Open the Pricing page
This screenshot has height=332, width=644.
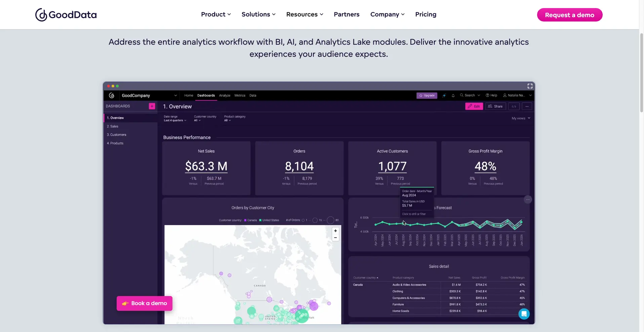coord(426,14)
